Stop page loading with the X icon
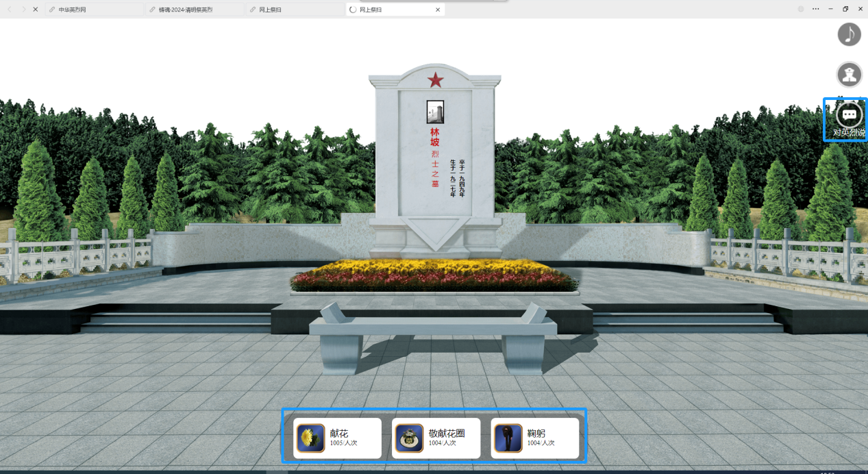Viewport: 868px width, 474px height. point(36,10)
